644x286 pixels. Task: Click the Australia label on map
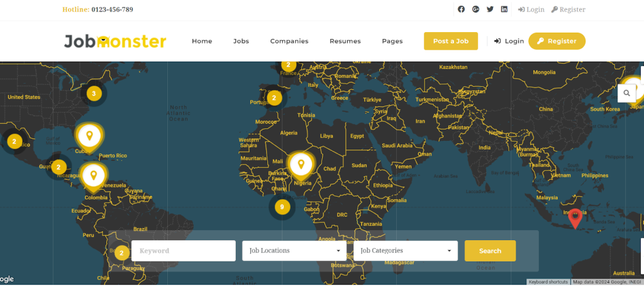pos(623,273)
